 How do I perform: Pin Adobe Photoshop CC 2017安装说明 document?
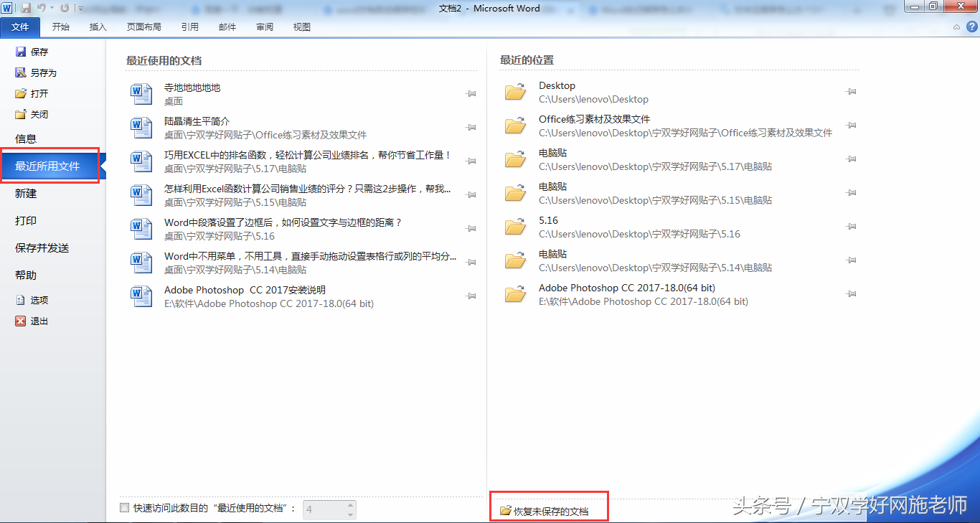(471, 296)
